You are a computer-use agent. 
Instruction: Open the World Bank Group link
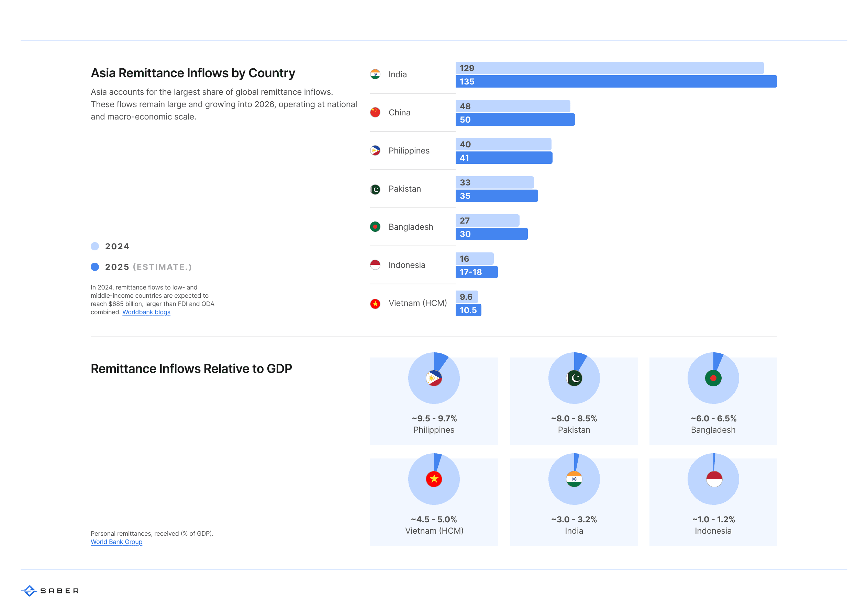pyautogui.click(x=116, y=542)
